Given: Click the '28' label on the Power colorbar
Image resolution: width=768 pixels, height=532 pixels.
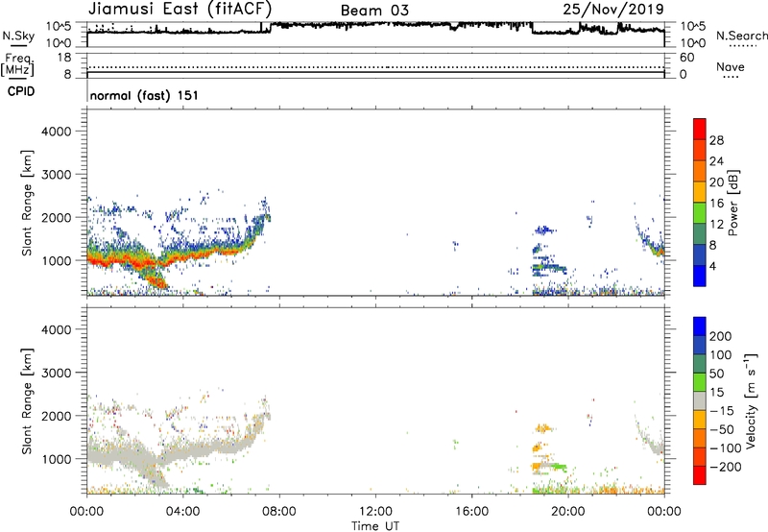Looking at the screenshot, I should pyautogui.click(x=716, y=140).
